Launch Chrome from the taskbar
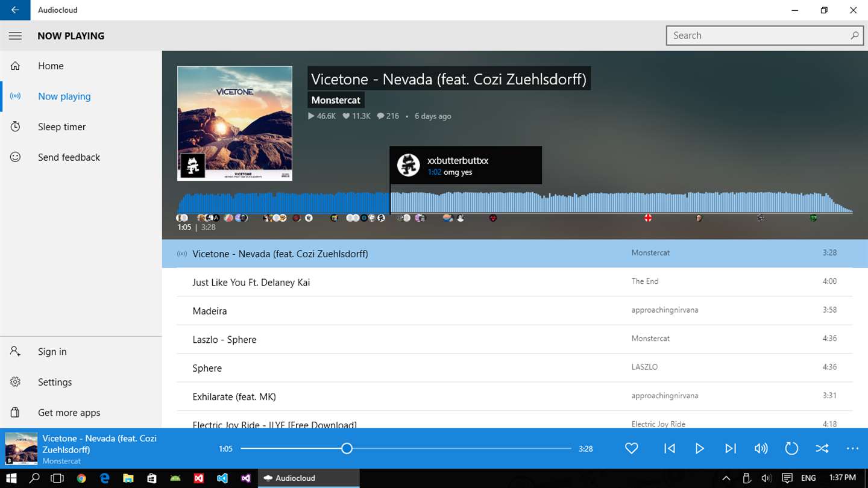This screenshot has height=488, width=868. [x=81, y=478]
